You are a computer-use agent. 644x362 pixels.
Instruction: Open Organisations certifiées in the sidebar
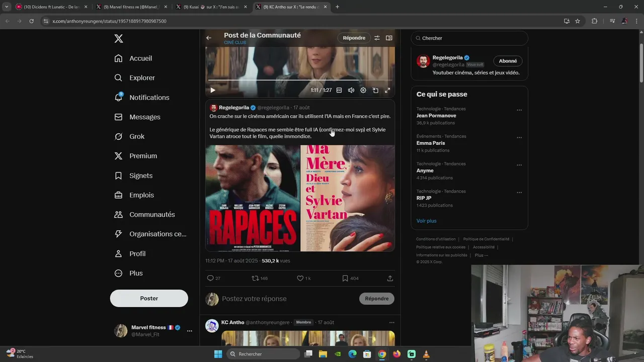150,234
